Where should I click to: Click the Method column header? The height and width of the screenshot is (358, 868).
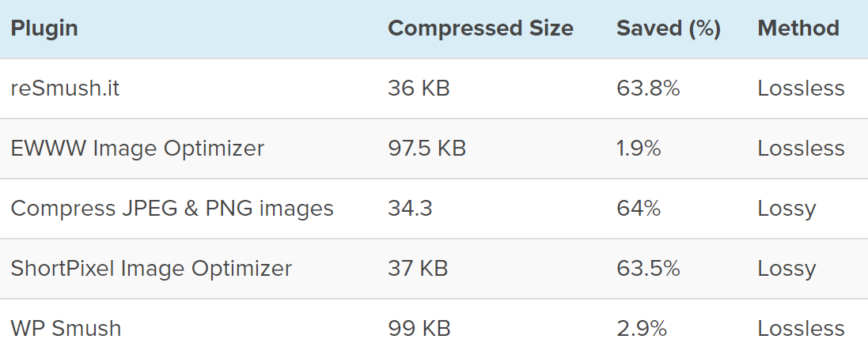(798, 28)
